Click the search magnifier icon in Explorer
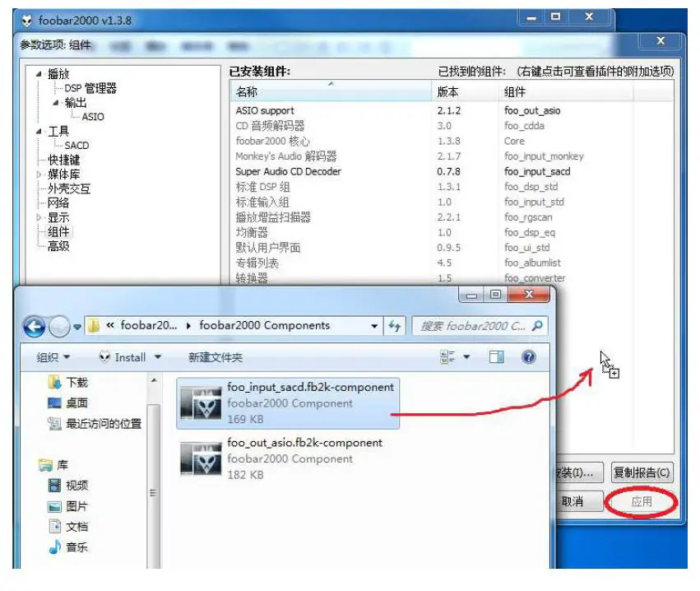Image resolution: width=700 pixels, height=591 pixels. (x=537, y=326)
